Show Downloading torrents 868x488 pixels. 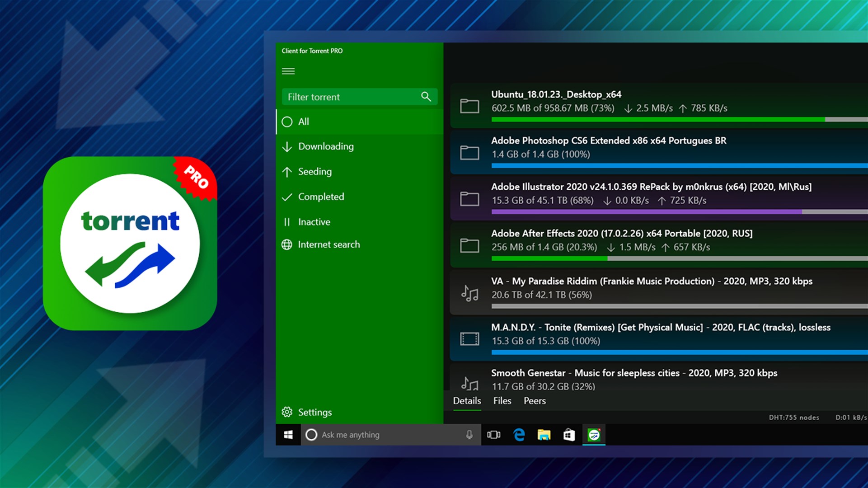click(x=325, y=146)
